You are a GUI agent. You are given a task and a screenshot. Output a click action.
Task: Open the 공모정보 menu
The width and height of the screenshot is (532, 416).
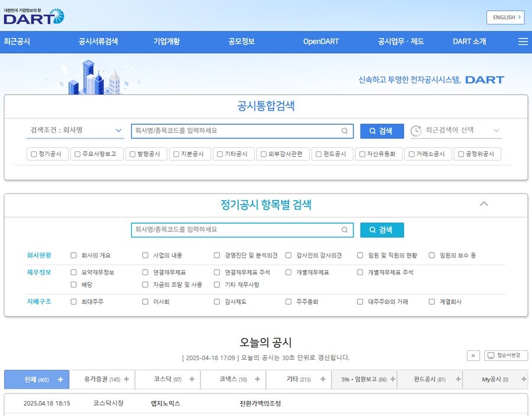click(242, 41)
